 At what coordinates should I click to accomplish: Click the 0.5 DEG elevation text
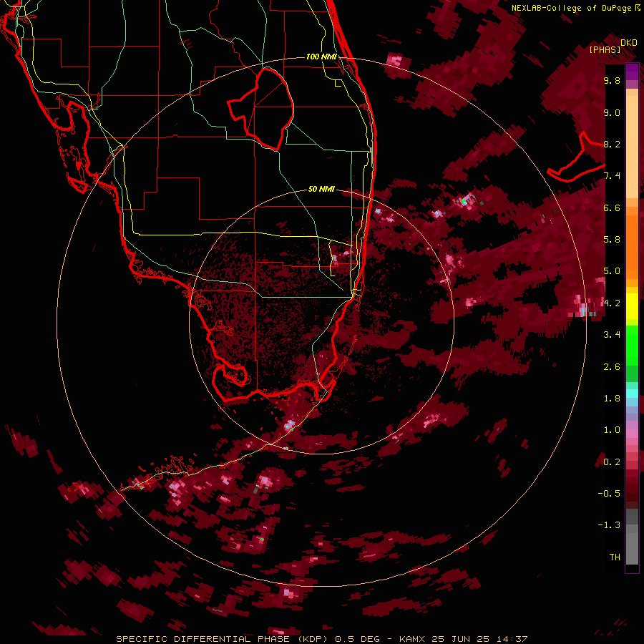[x=358, y=639]
